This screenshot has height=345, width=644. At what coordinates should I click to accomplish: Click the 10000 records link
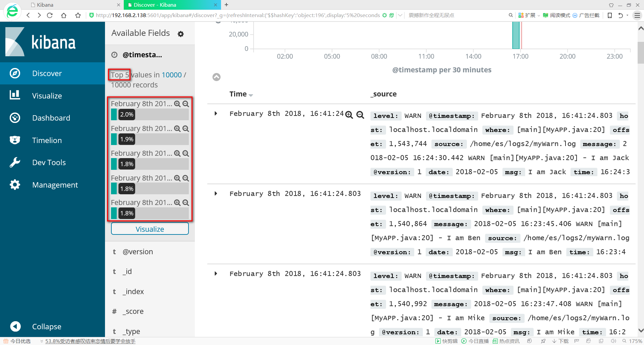coord(171,75)
